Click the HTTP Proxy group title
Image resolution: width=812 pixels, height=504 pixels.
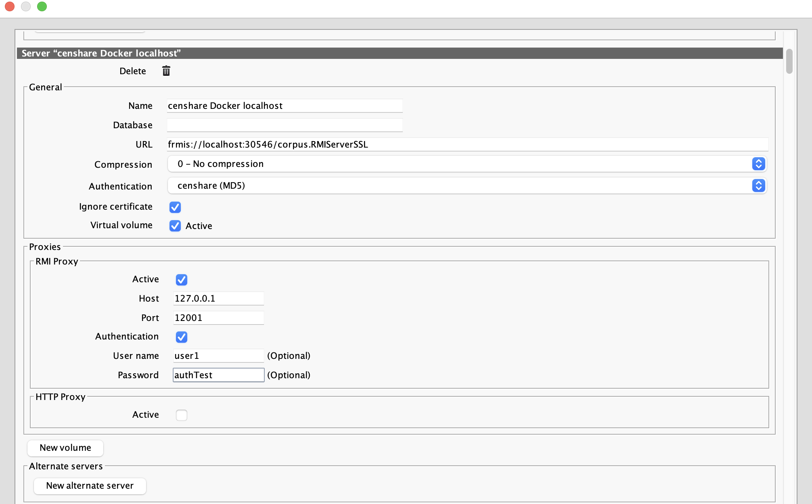61,397
